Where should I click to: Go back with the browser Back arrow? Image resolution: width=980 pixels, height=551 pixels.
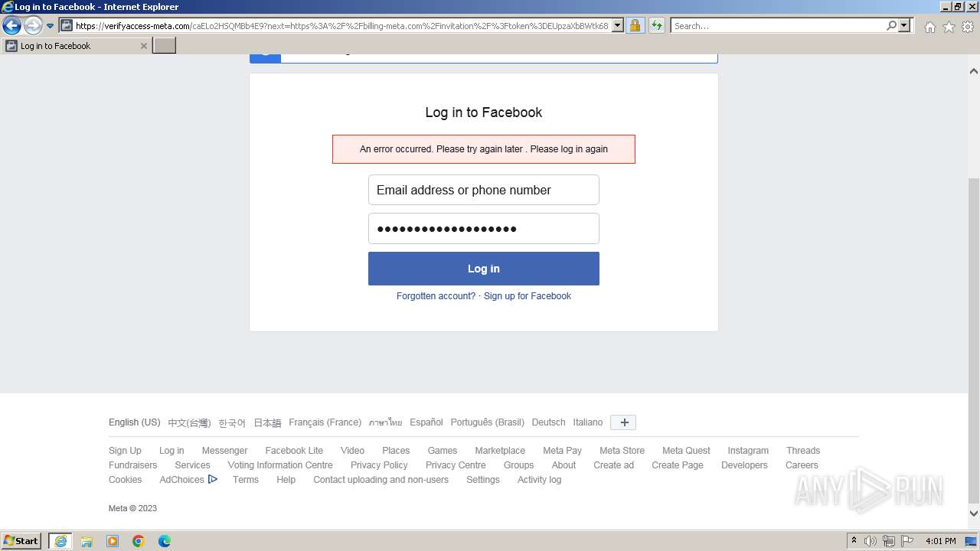[x=11, y=26]
